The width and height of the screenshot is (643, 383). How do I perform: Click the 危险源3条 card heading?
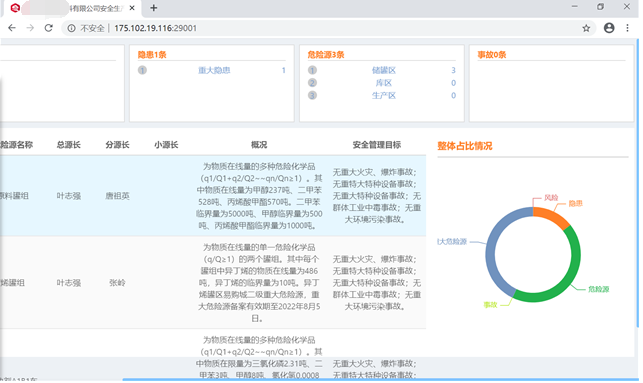coord(326,55)
